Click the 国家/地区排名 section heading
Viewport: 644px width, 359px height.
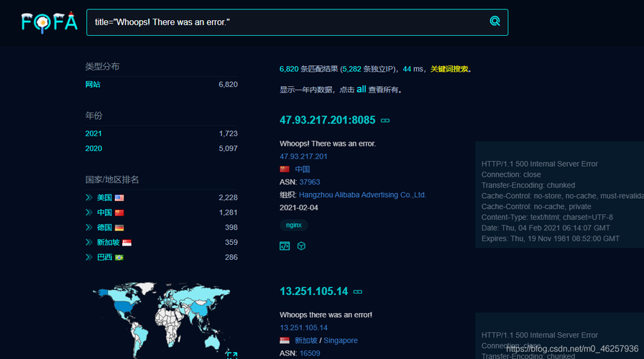point(111,179)
